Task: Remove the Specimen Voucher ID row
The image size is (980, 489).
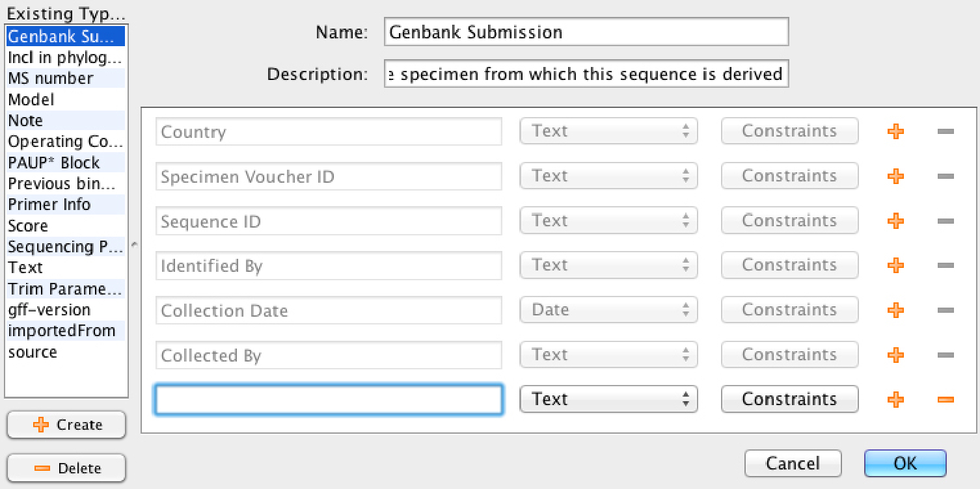Action: coord(946,176)
